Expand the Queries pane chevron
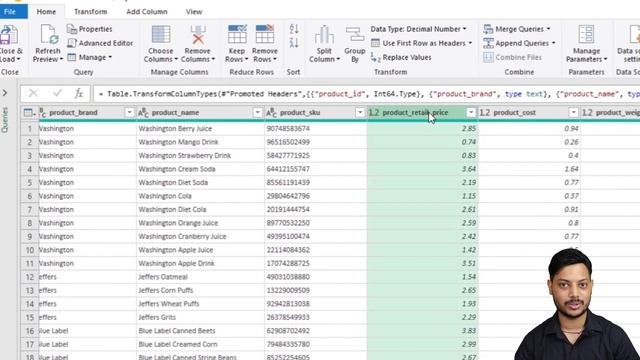The height and width of the screenshot is (360, 640). point(5,93)
